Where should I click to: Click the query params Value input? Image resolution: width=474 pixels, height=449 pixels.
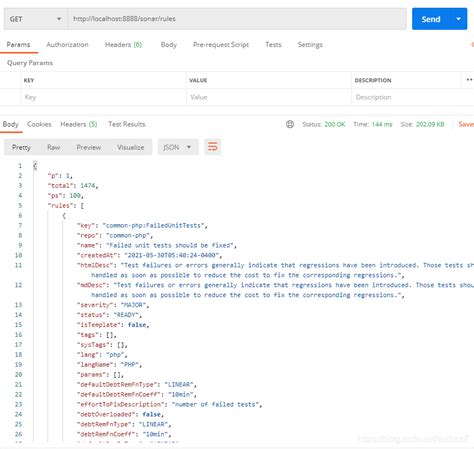269,97
